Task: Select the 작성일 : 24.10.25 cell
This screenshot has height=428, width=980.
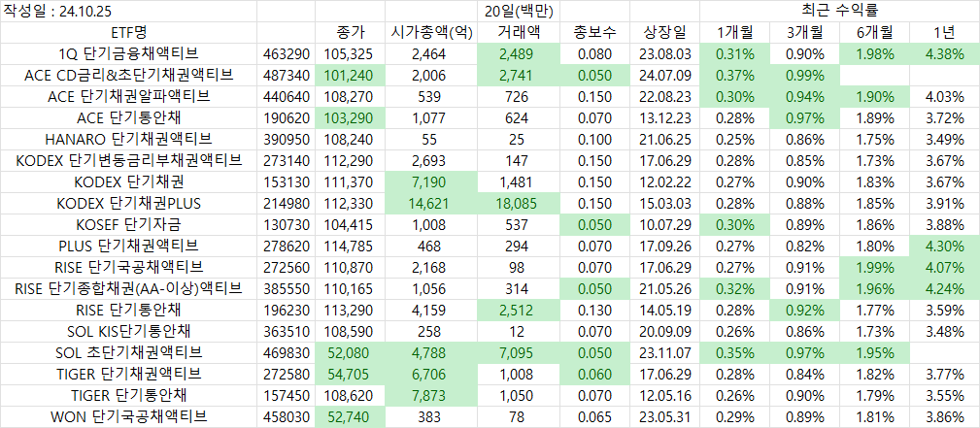Action: click(x=128, y=11)
